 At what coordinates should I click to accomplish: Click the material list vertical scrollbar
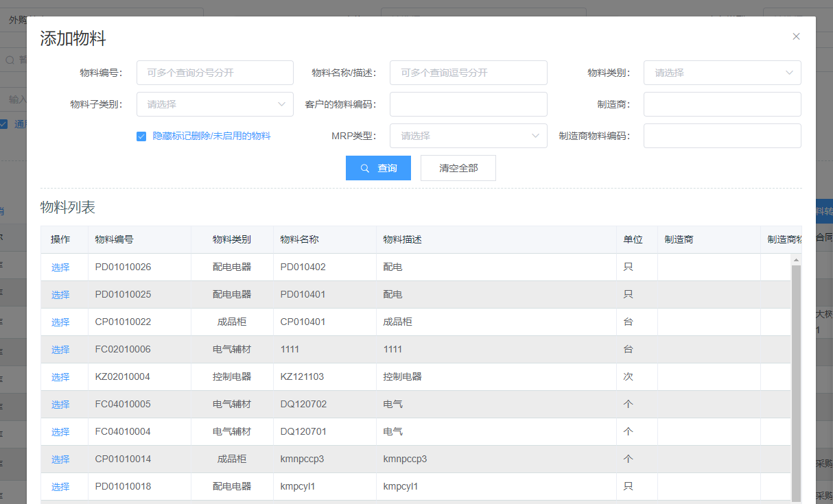coord(796,377)
